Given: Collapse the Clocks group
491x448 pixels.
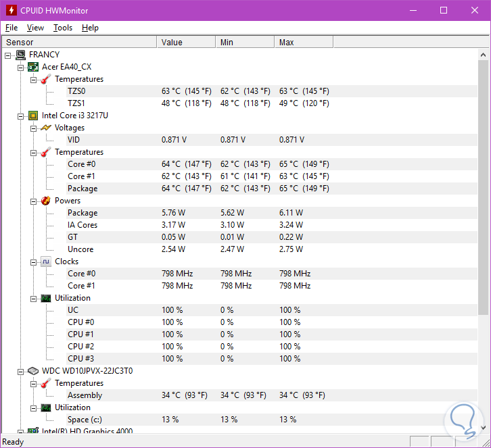Looking at the screenshot, I should (34, 262).
